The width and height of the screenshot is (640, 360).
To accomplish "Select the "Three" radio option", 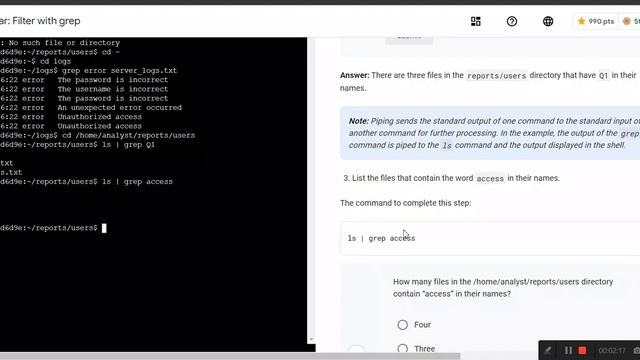I will point(402,349).
